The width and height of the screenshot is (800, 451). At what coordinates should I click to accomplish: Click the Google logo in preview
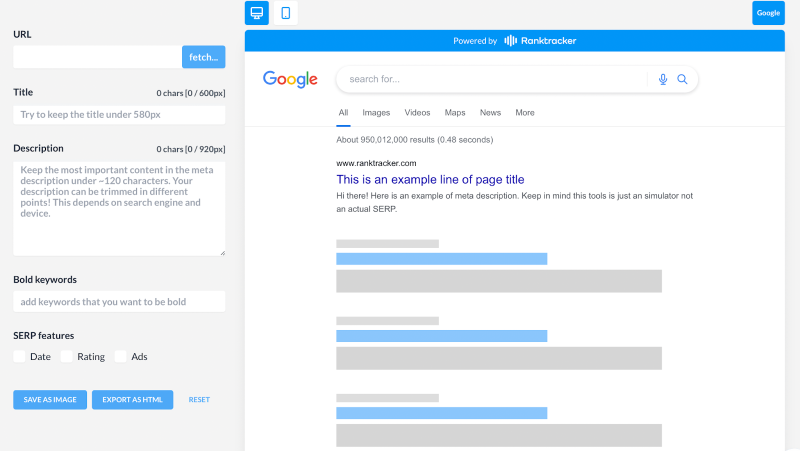290,79
